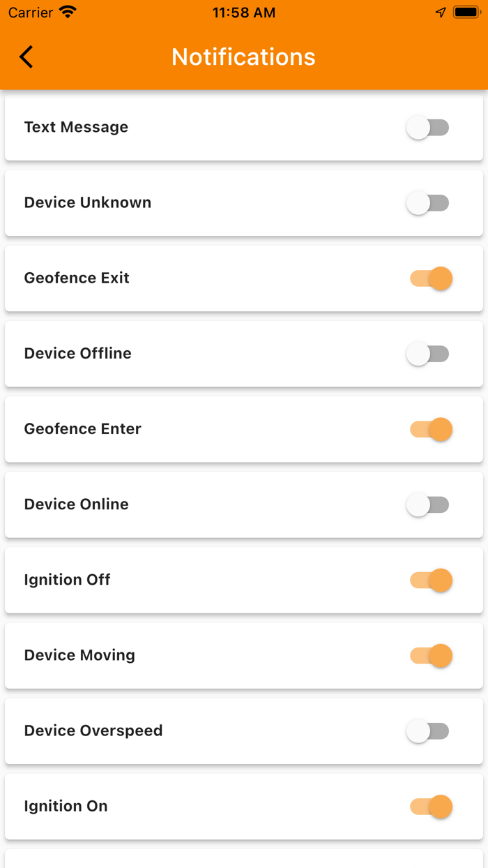Tap the Wi-Fi status icon
This screenshot has height=868, width=488.
68,13
